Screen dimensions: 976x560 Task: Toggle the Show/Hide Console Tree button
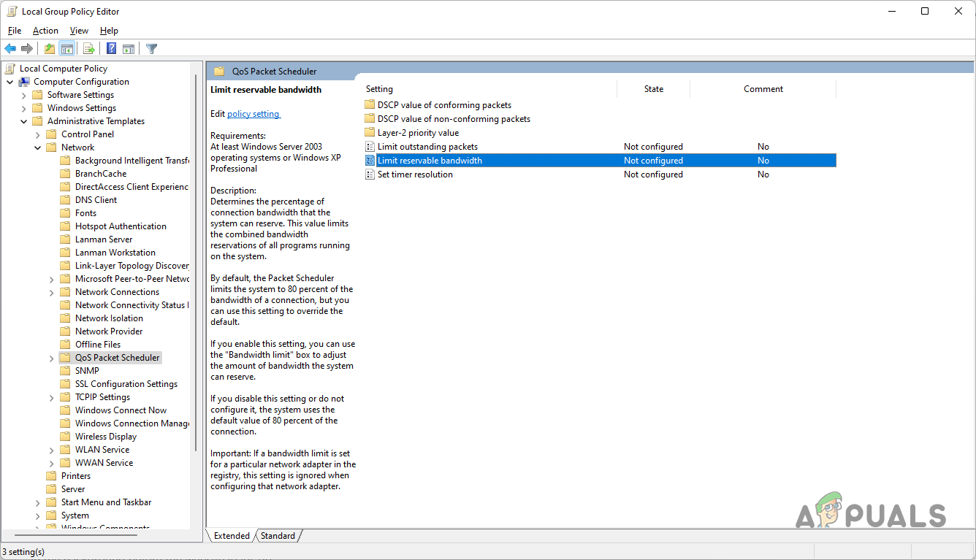[x=66, y=49]
